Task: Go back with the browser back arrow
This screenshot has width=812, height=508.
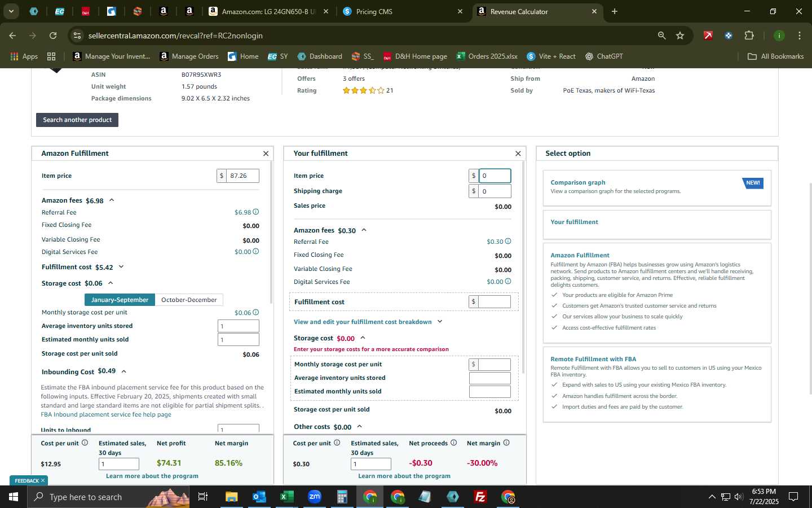Action: pyautogui.click(x=12, y=36)
